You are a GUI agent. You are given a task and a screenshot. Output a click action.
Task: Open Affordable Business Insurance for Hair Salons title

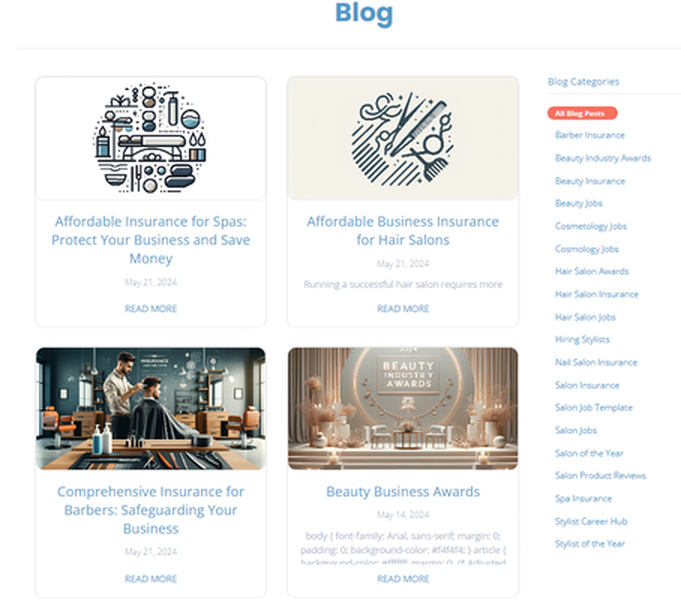point(403,231)
